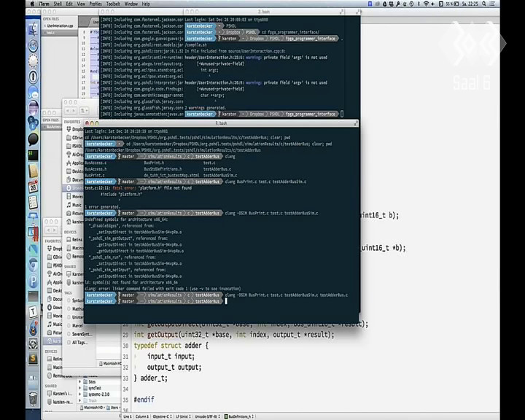Open BusDefinitions_h symbol dropdown in status bar

click(238, 416)
